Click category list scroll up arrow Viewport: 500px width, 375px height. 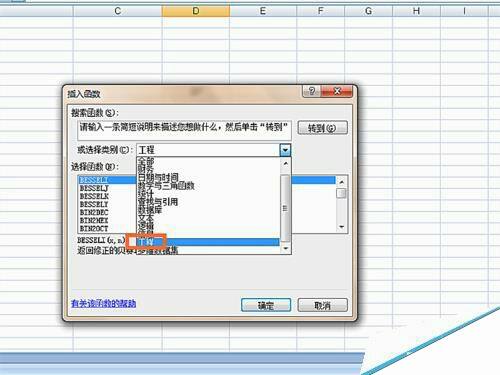[x=286, y=163]
